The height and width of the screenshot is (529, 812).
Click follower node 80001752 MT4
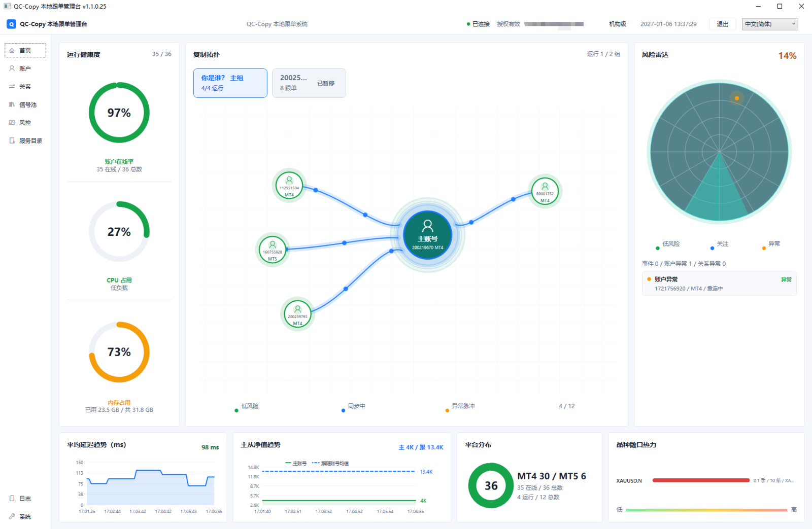tap(545, 191)
